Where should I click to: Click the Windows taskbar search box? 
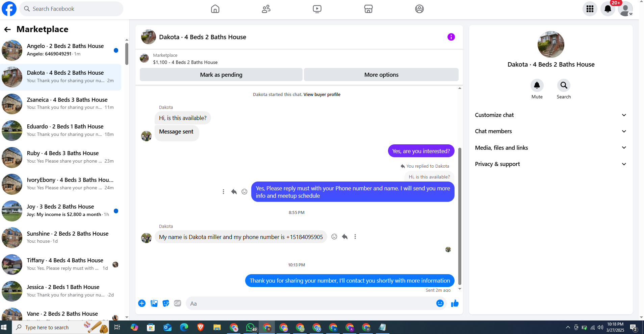61,327
